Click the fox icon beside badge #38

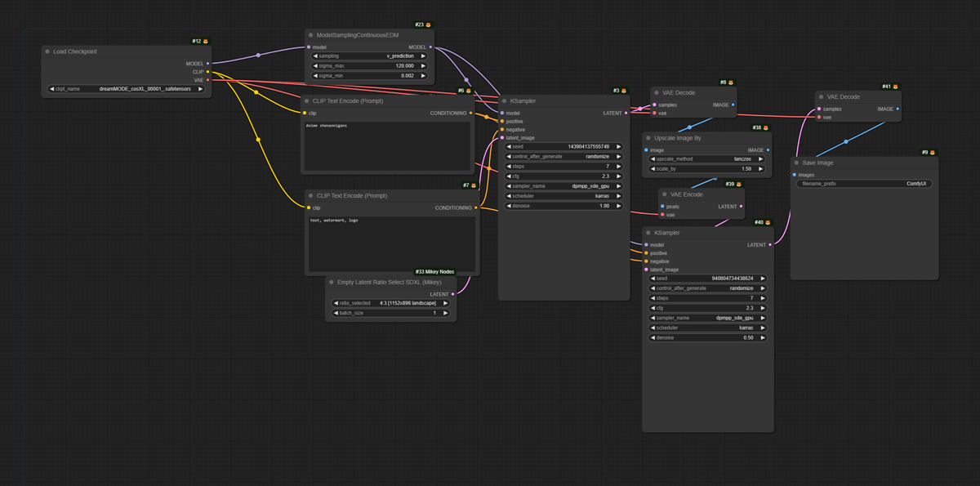tap(766, 128)
